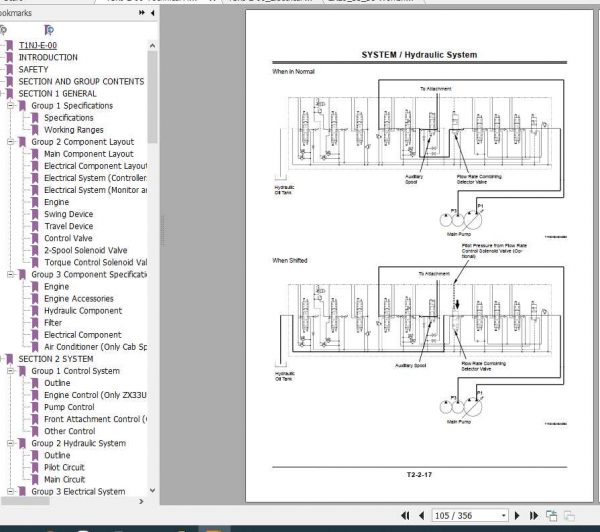Open the SAFETY bookmark
The height and width of the screenshot is (532, 600).
pos(33,69)
